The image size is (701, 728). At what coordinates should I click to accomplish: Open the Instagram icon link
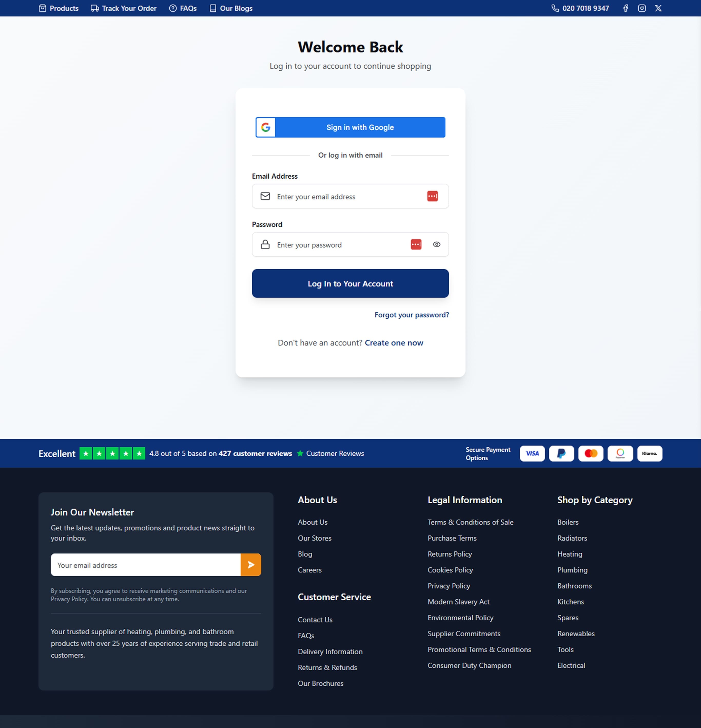[x=642, y=8]
